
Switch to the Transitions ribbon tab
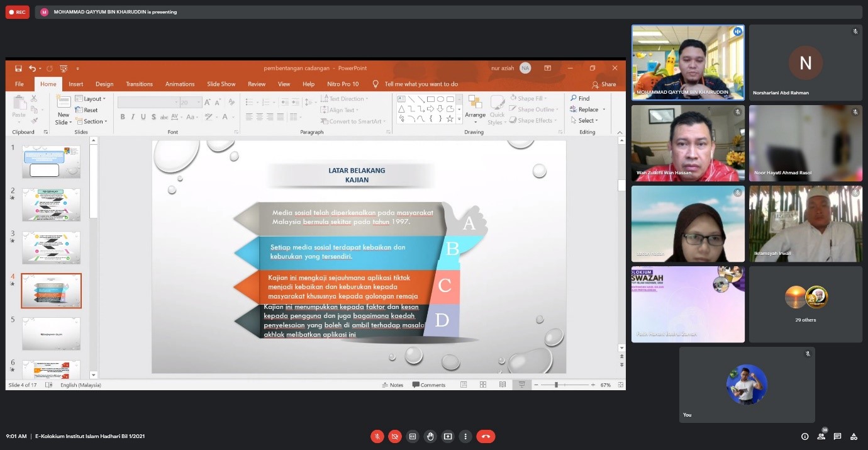[x=139, y=84]
